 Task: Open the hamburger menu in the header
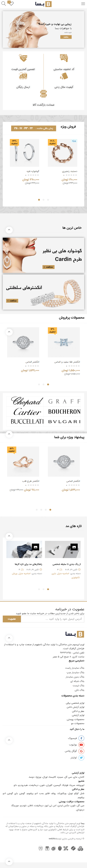(83, 4)
